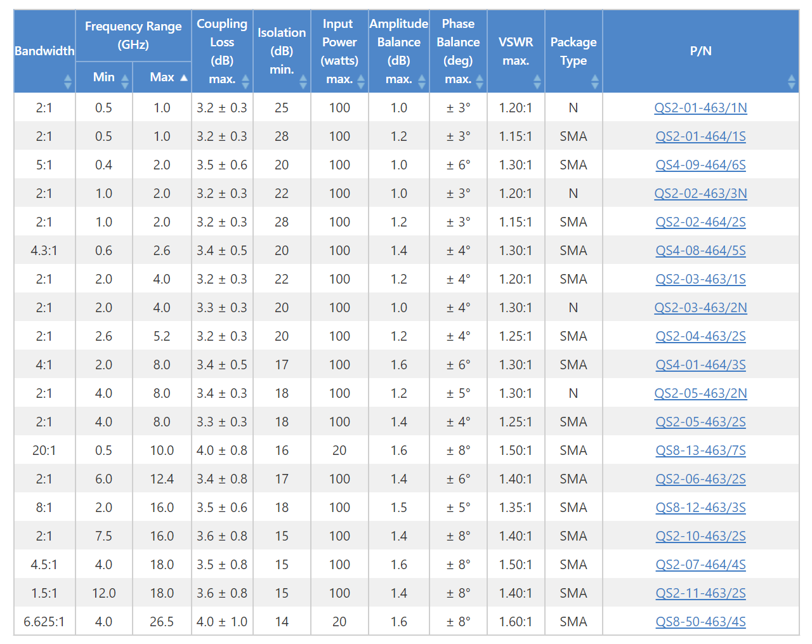The height and width of the screenshot is (644, 812).
Task: Open part QS4-01-464/3S link
Action: coord(700,365)
